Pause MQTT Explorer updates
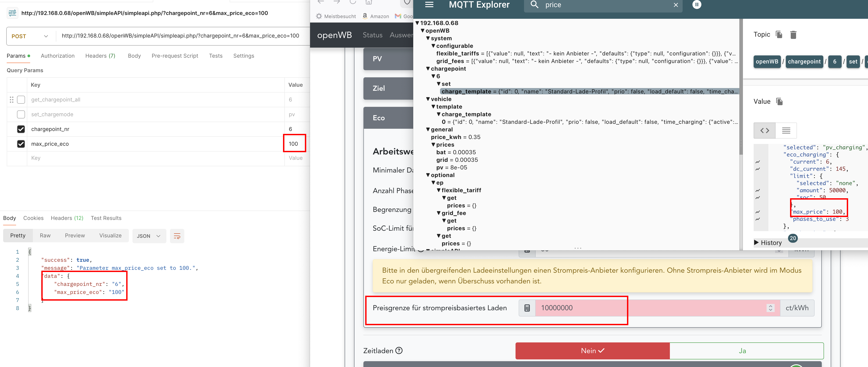The height and width of the screenshot is (367, 868). [696, 5]
